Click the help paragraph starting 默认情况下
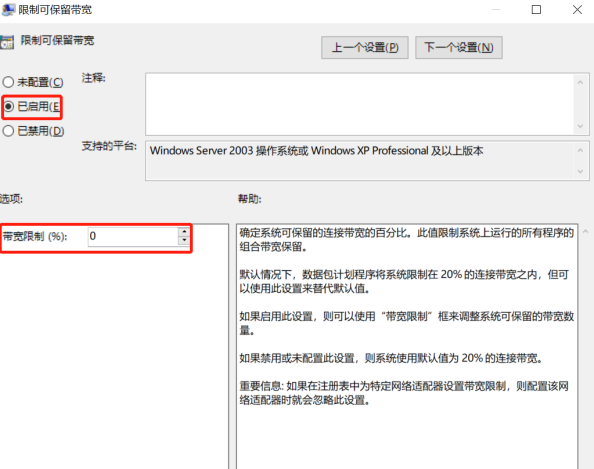 tap(404, 281)
